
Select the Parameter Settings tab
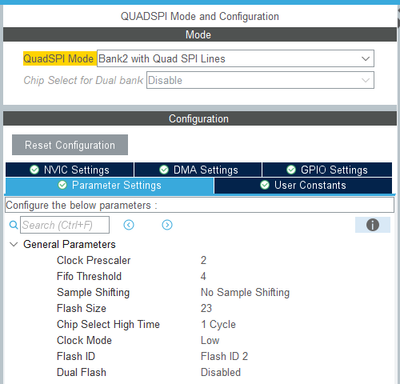[109, 185]
